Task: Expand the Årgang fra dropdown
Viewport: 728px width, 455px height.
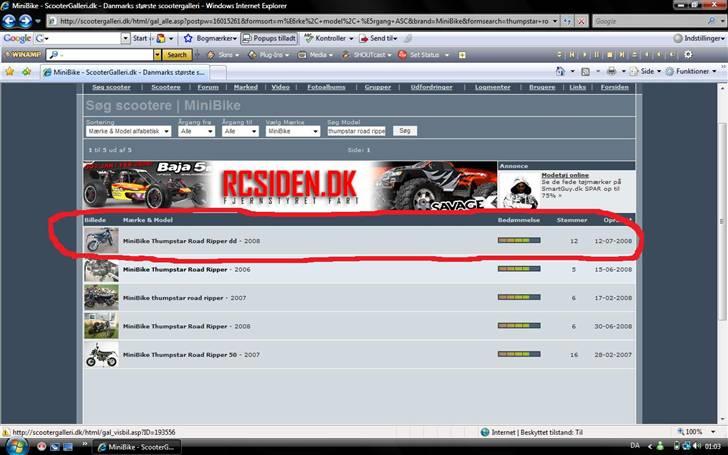Action: coord(196,131)
